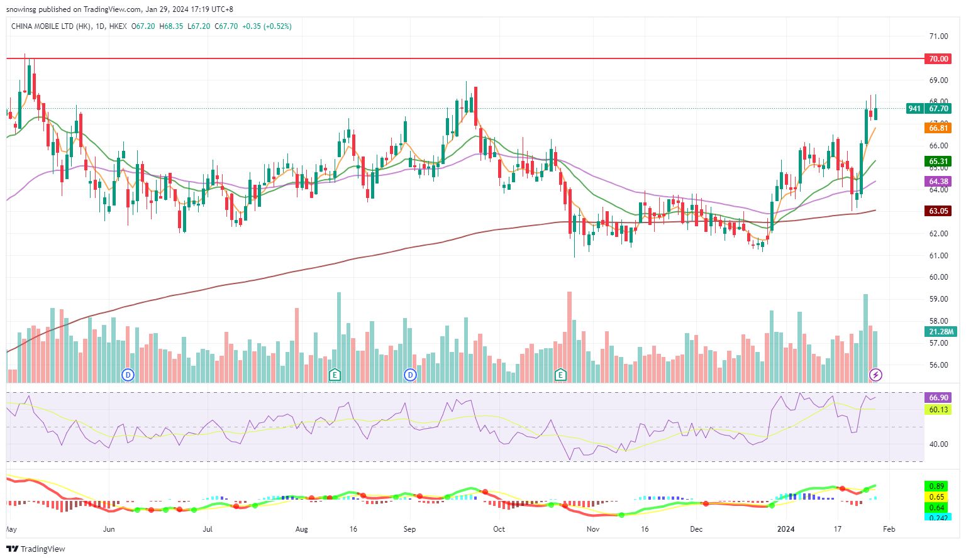Click the snowinsg published on TradingView.com text
966x560 pixels.
point(74,9)
